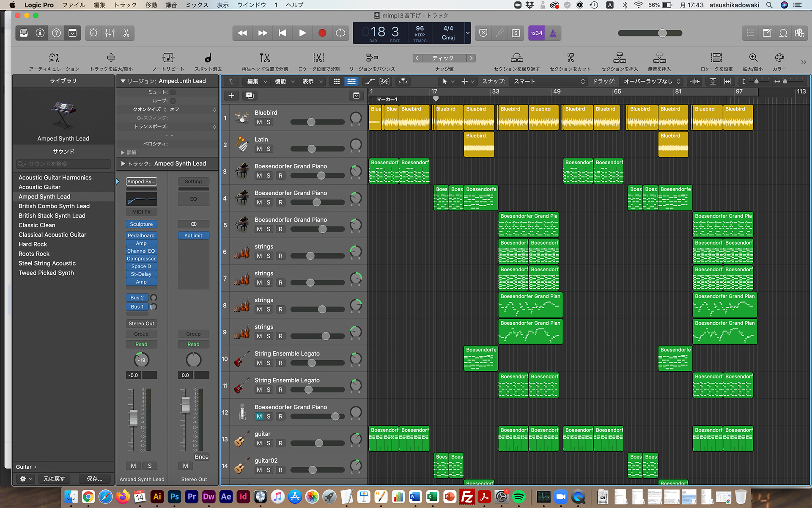812x508 pixels.
Task: Toggle the metronome click icon
Action: [x=553, y=33]
